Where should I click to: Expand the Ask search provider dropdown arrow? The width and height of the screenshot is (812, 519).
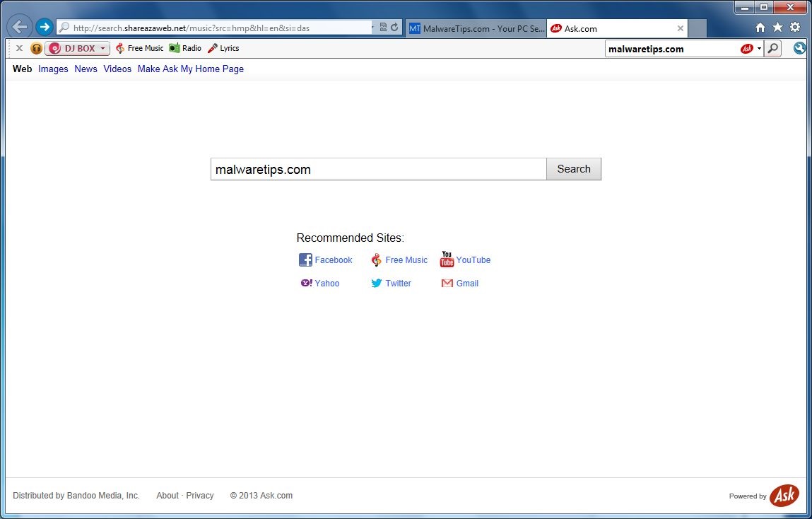click(x=759, y=49)
